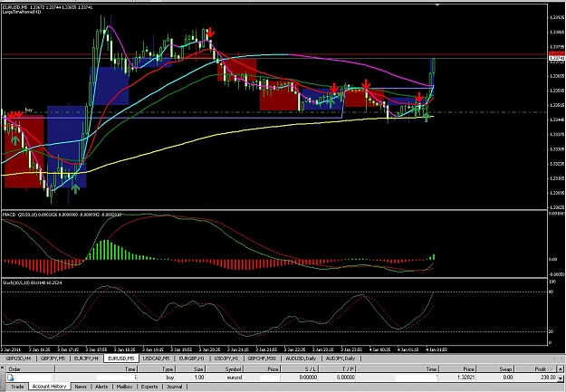The height and width of the screenshot is (392, 566).
Task: Switch to the AUDJPY,Daily chart tab
Action: (341, 359)
